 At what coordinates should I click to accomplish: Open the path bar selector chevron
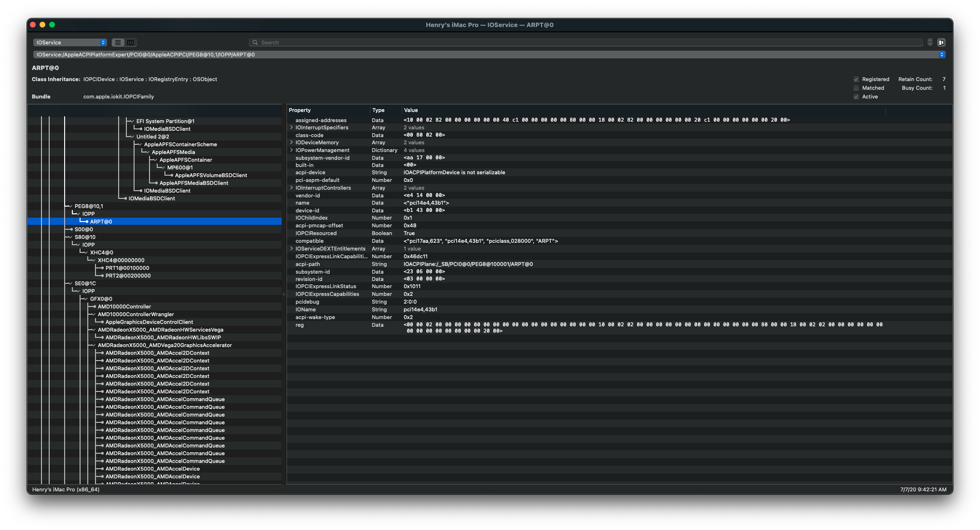(943, 55)
